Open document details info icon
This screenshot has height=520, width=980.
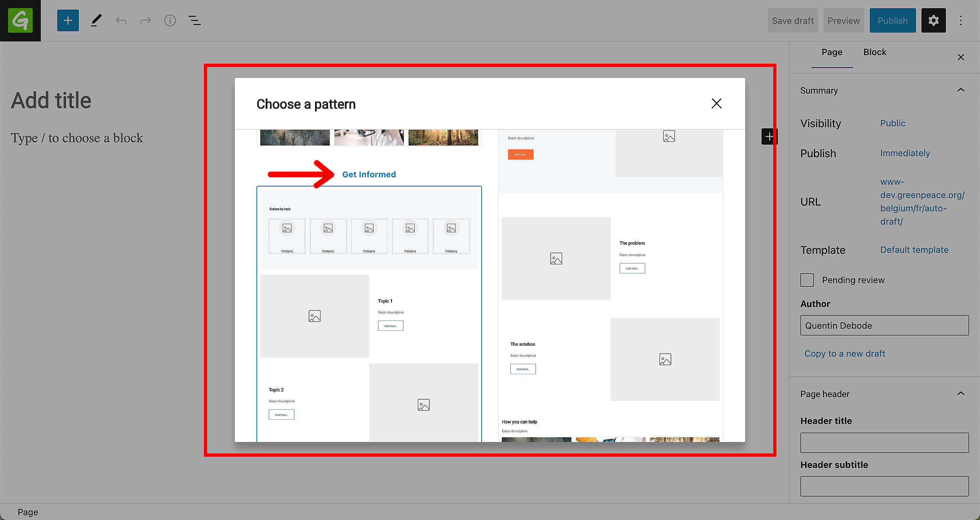coord(170,20)
